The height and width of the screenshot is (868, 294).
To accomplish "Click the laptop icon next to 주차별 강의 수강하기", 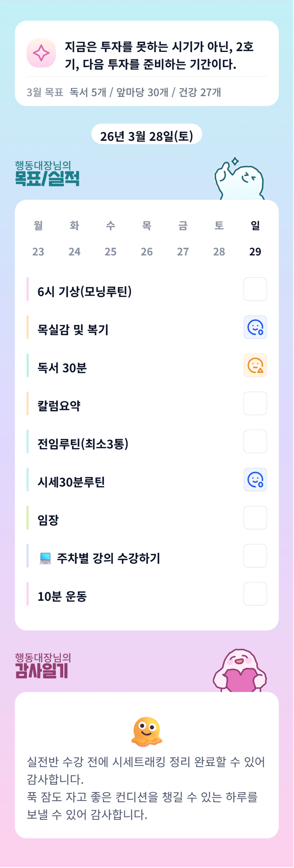I will pyautogui.click(x=46, y=558).
